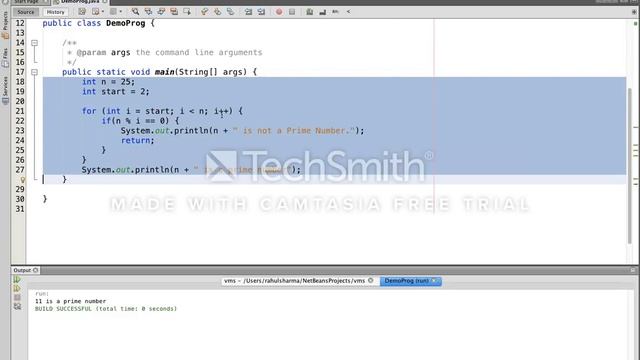Open the Files side panel tab
640x360 pixels.
5,58
